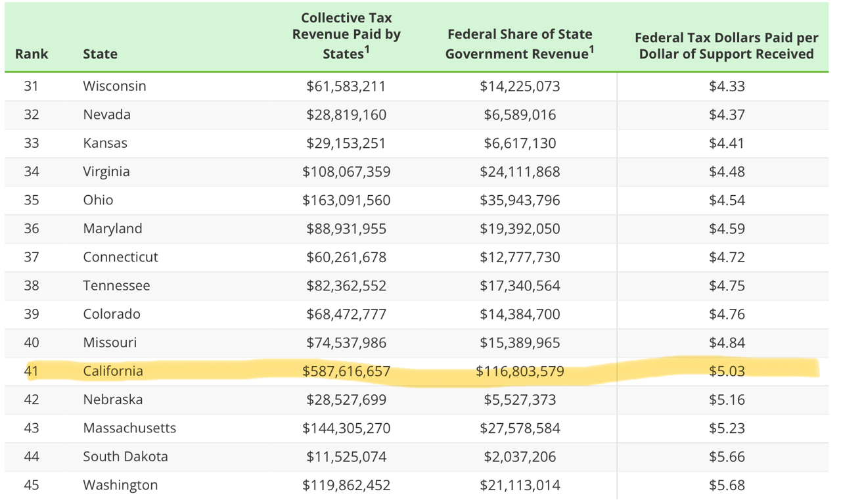The height and width of the screenshot is (504, 841).
Task: Click Nevada's $28,819,160 revenue cell
Action: (346, 115)
